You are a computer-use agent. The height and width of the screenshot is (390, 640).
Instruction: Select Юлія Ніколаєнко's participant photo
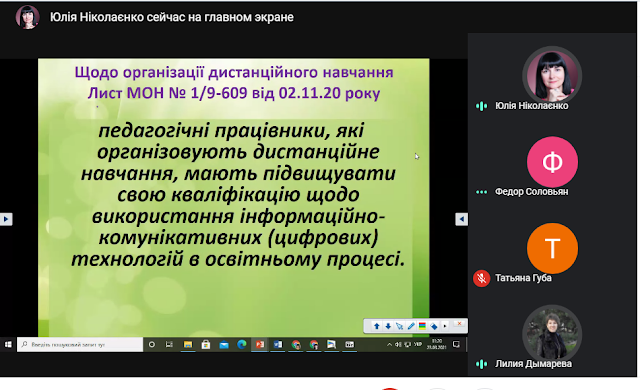coord(552,75)
